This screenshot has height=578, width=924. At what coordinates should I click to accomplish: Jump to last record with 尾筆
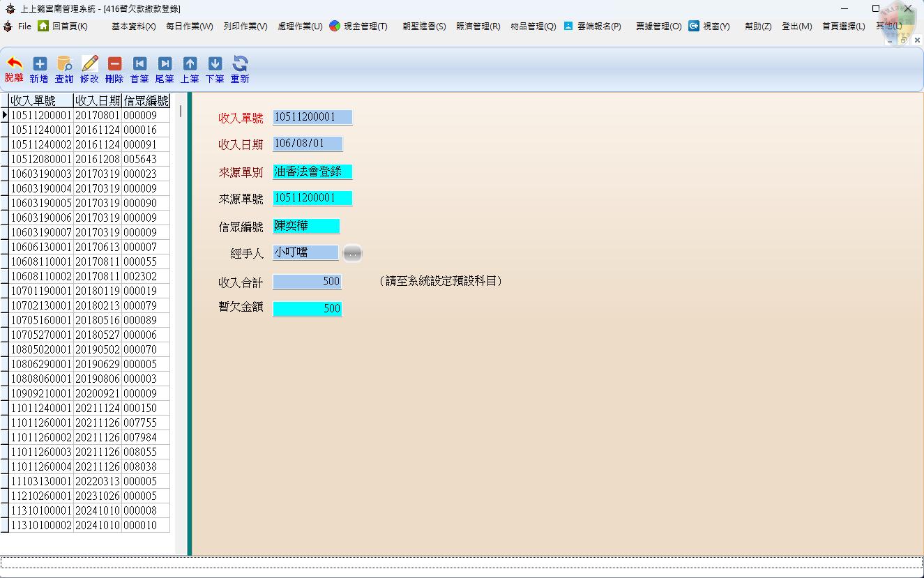tap(165, 64)
